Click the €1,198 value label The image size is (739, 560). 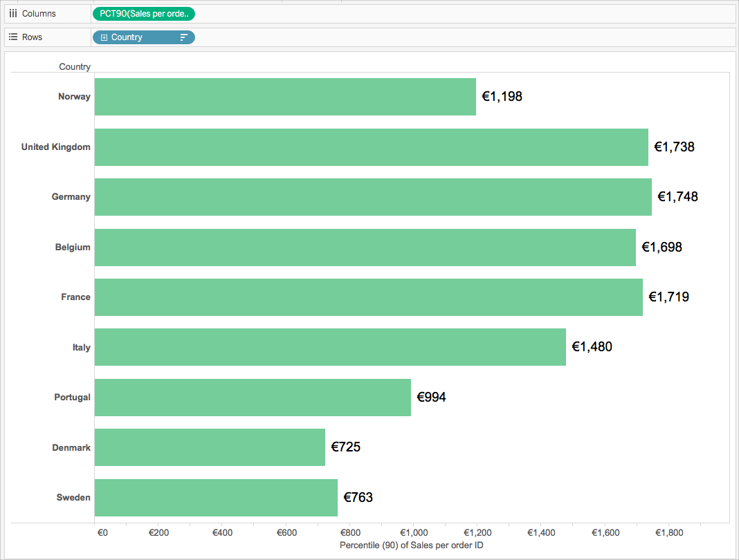pos(502,97)
